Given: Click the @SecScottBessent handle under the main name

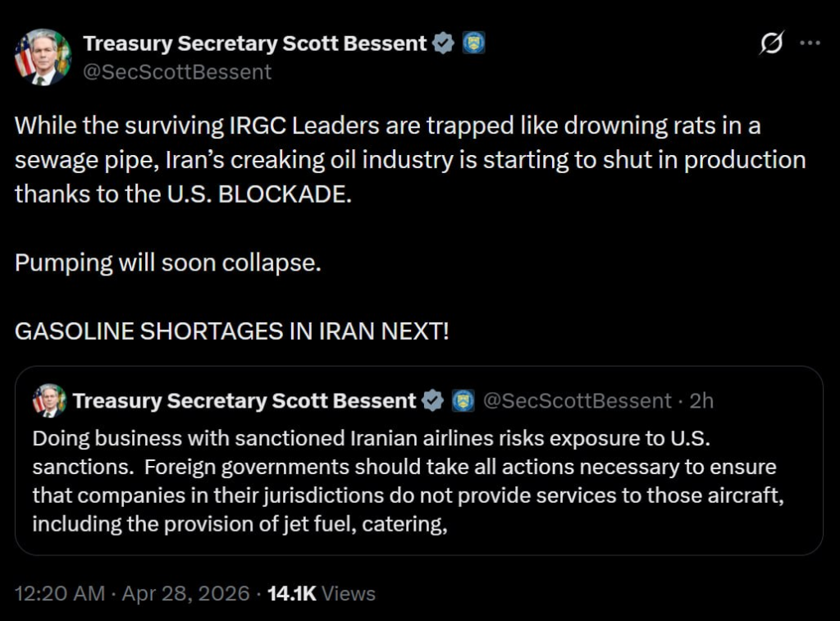Looking at the screenshot, I should click(177, 71).
